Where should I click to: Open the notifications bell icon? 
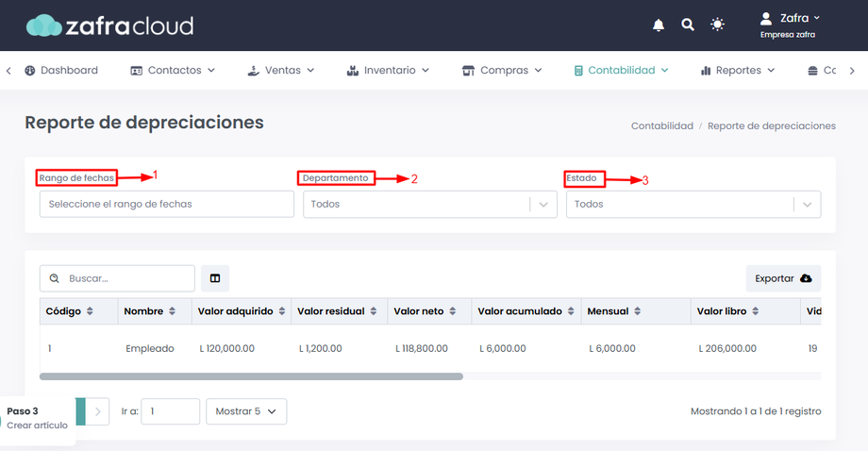click(x=659, y=25)
